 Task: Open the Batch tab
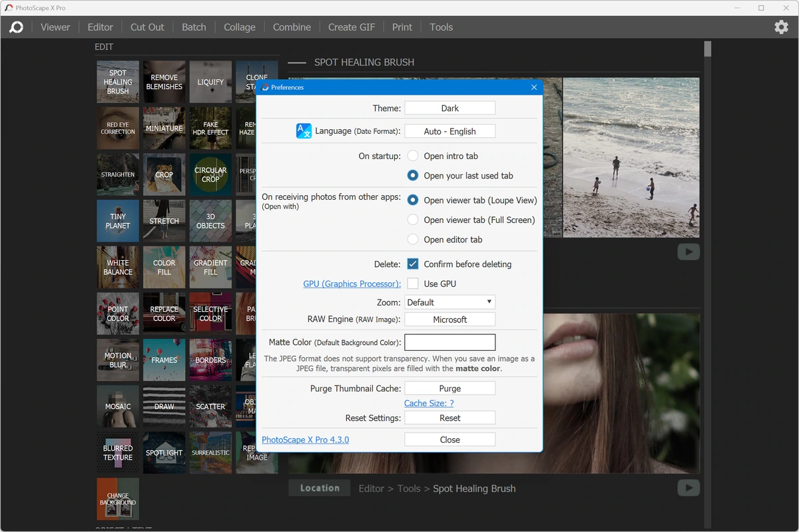click(194, 27)
